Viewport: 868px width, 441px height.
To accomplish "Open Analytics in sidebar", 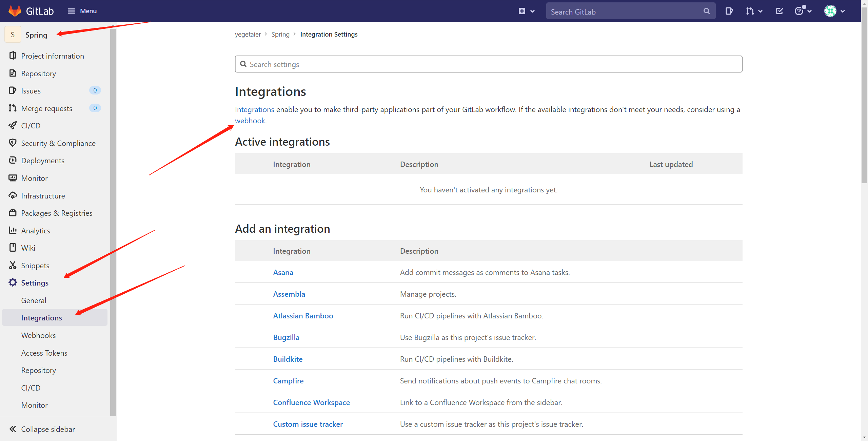I will point(36,231).
